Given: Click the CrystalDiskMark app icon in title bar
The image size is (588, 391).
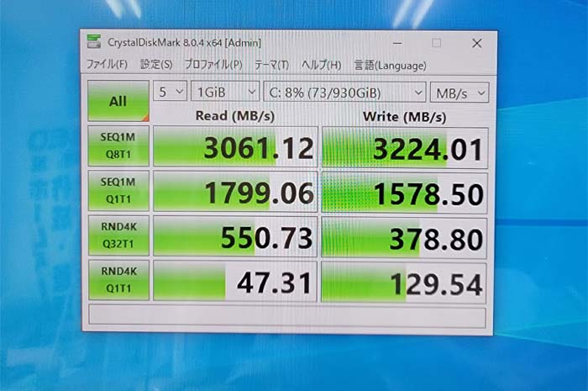Looking at the screenshot, I should pyautogui.click(x=94, y=41).
